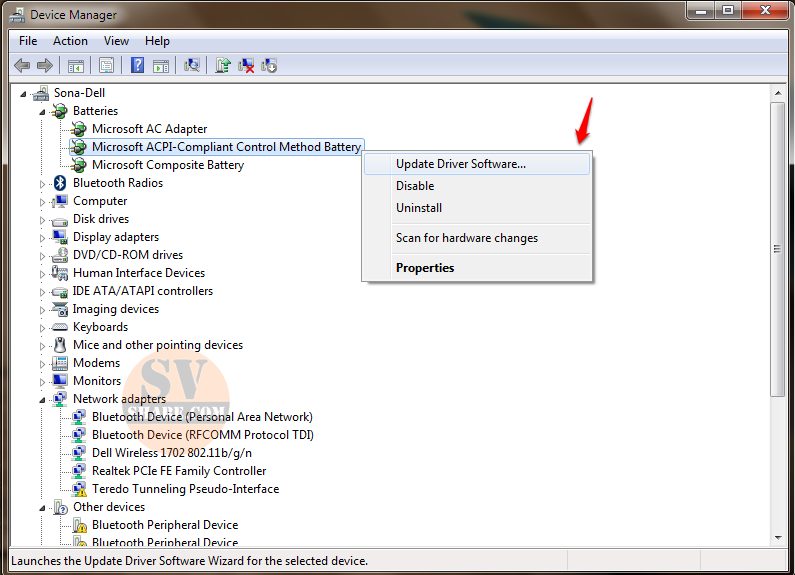
Task: Collapse the Network adapters category
Action: tap(43, 399)
